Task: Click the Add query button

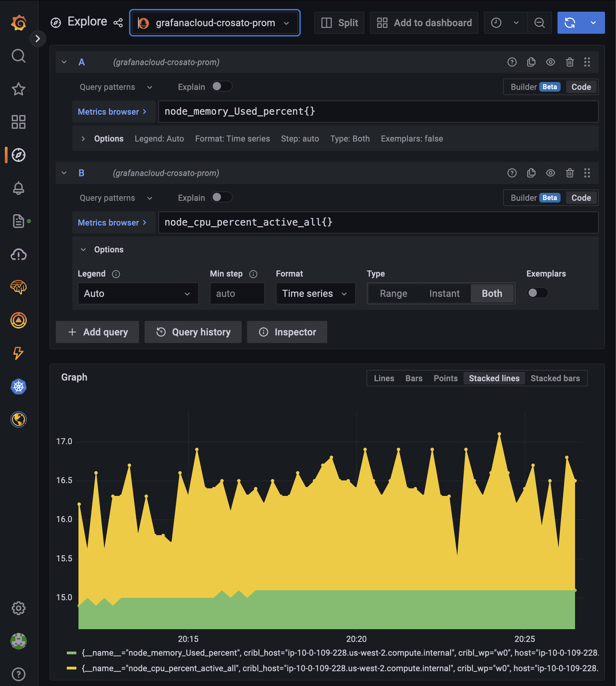Action: (97, 332)
